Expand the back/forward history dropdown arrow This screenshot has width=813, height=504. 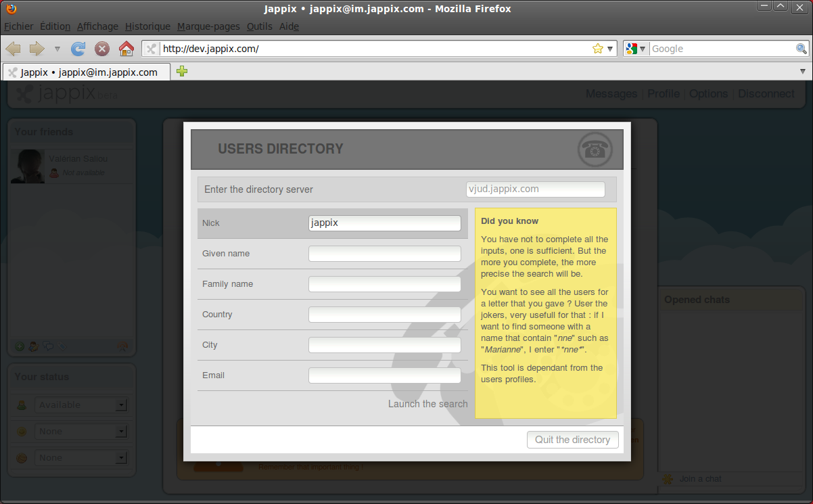[x=57, y=49]
